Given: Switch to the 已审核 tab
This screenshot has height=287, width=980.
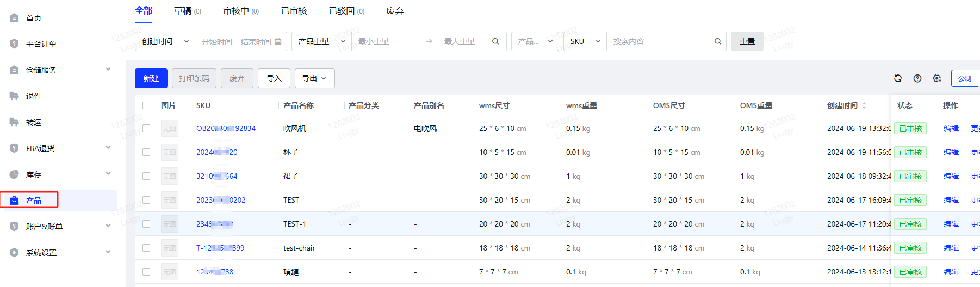Looking at the screenshot, I should (x=294, y=11).
